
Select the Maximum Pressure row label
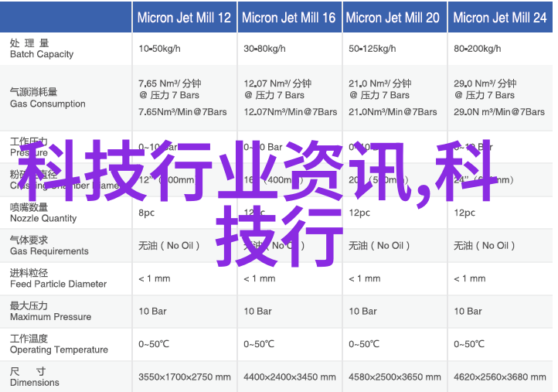pos(50,311)
